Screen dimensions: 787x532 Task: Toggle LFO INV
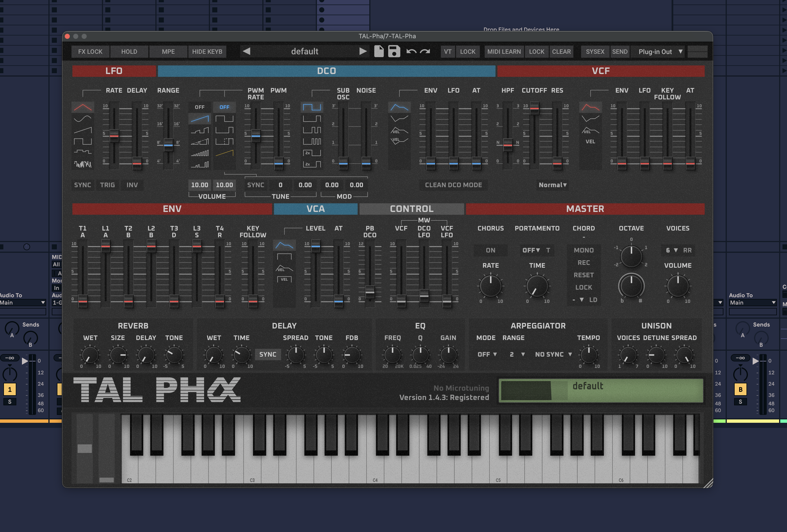click(132, 185)
